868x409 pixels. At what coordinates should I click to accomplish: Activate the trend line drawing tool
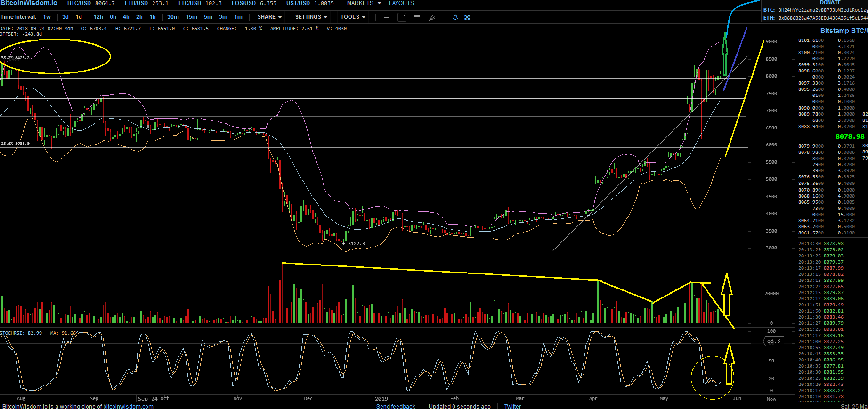[x=402, y=17]
